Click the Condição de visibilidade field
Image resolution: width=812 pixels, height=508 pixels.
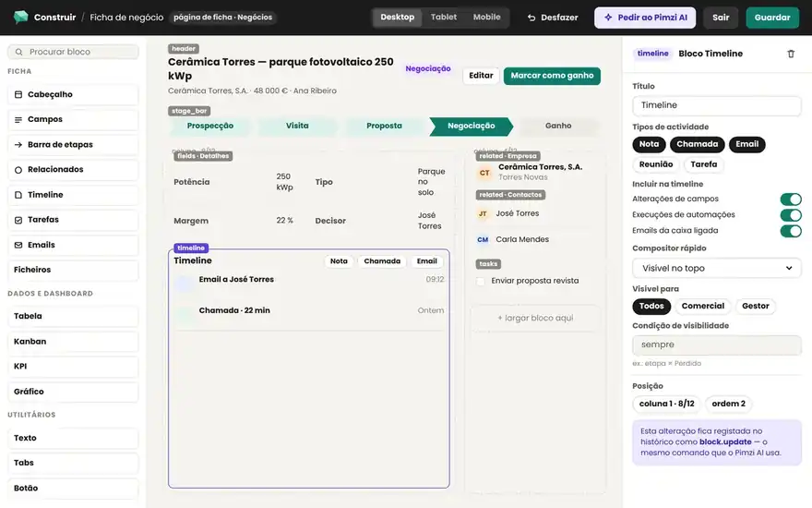tap(717, 345)
